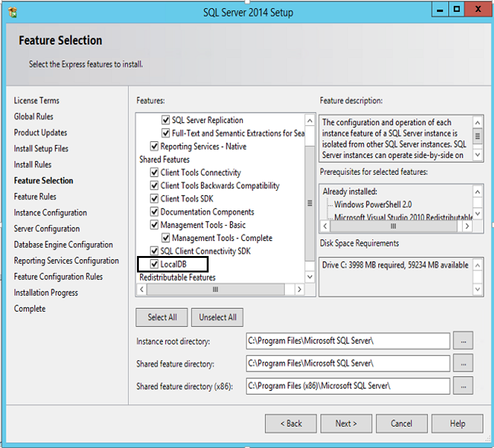Click Drive C disk space entry

click(395, 265)
